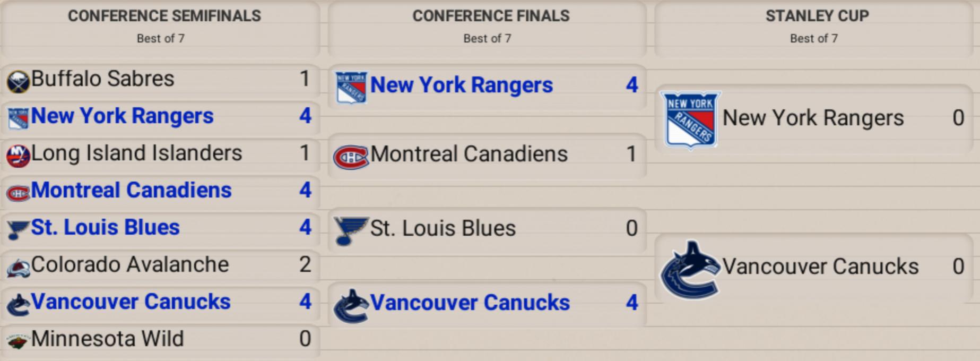Select Colorado Avalanche team name
This screenshot has width=980, height=361.
[130, 265]
